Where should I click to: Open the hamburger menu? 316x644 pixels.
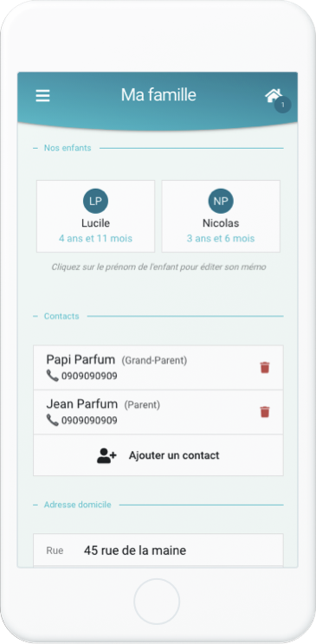click(42, 96)
